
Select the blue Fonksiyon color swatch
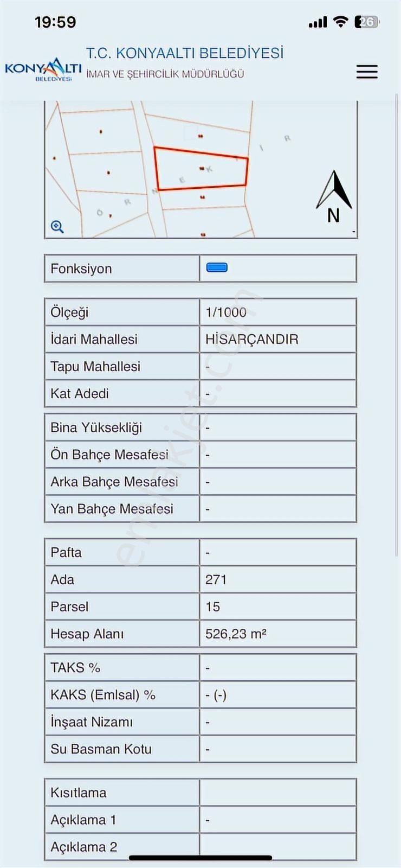tap(217, 267)
